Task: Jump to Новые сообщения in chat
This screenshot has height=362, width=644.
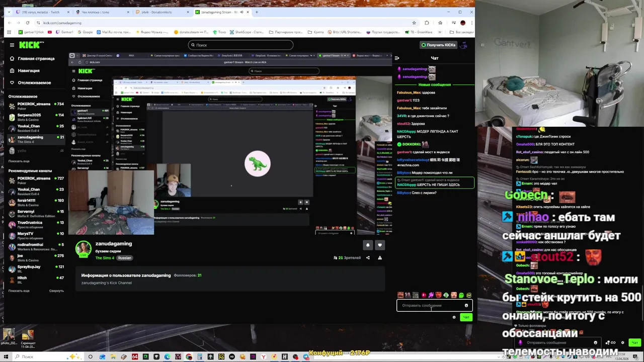Action: [434, 84]
